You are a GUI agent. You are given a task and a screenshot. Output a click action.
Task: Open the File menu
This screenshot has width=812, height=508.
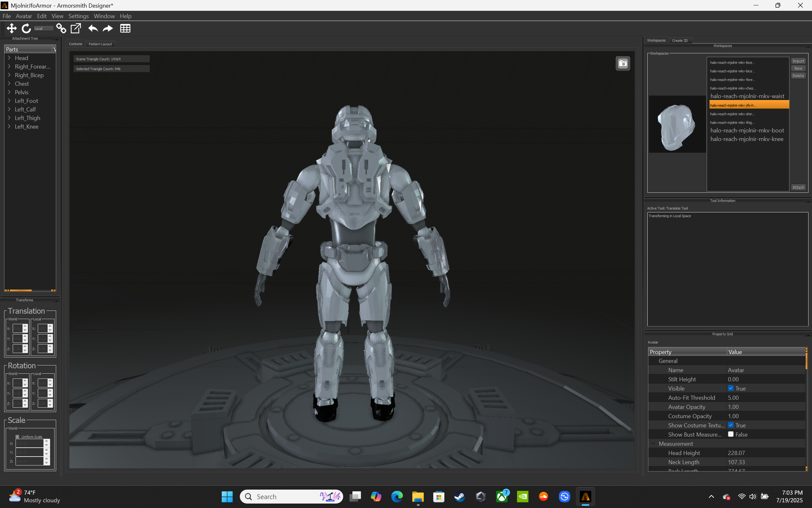pyautogui.click(x=7, y=16)
